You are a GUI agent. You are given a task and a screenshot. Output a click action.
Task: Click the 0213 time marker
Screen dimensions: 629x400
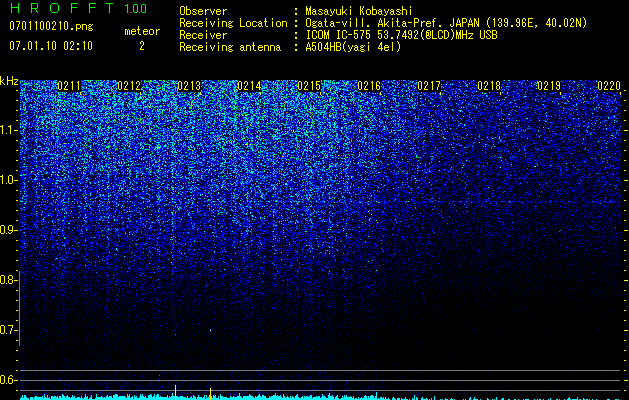pos(189,86)
